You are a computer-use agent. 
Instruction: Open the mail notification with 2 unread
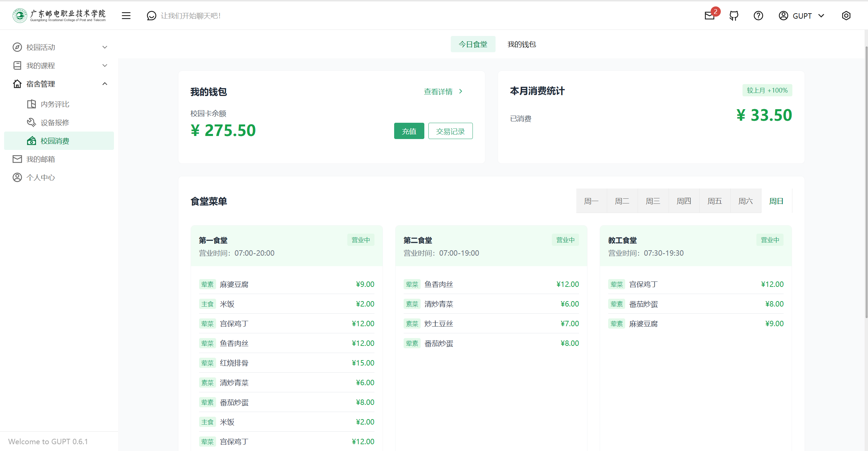pyautogui.click(x=710, y=16)
